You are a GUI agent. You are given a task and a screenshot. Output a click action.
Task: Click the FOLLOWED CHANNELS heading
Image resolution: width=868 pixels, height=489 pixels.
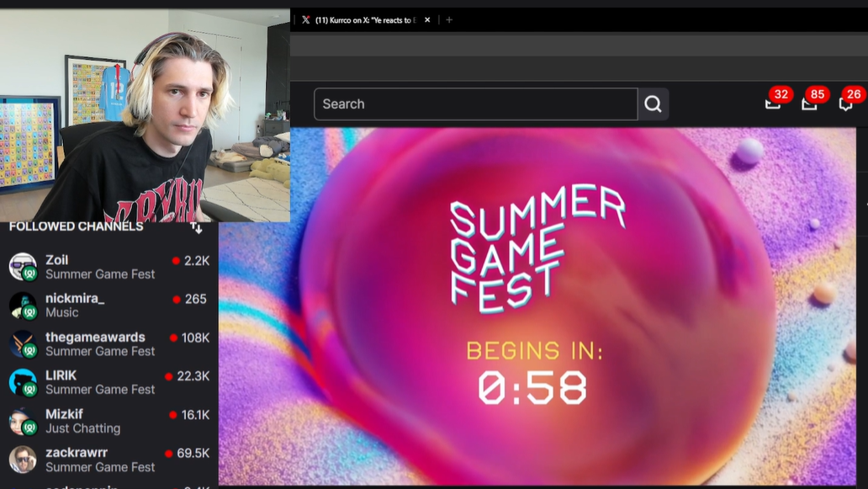[x=76, y=226]
